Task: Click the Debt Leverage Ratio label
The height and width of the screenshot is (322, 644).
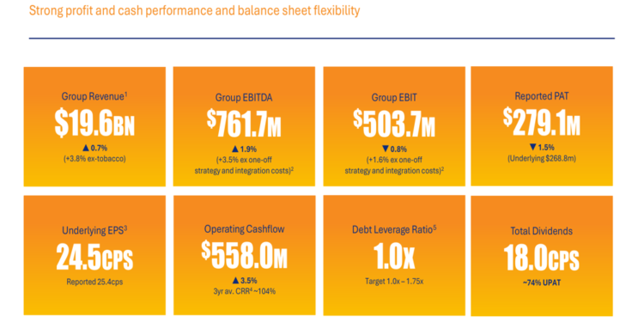Action: coord(394,230)
